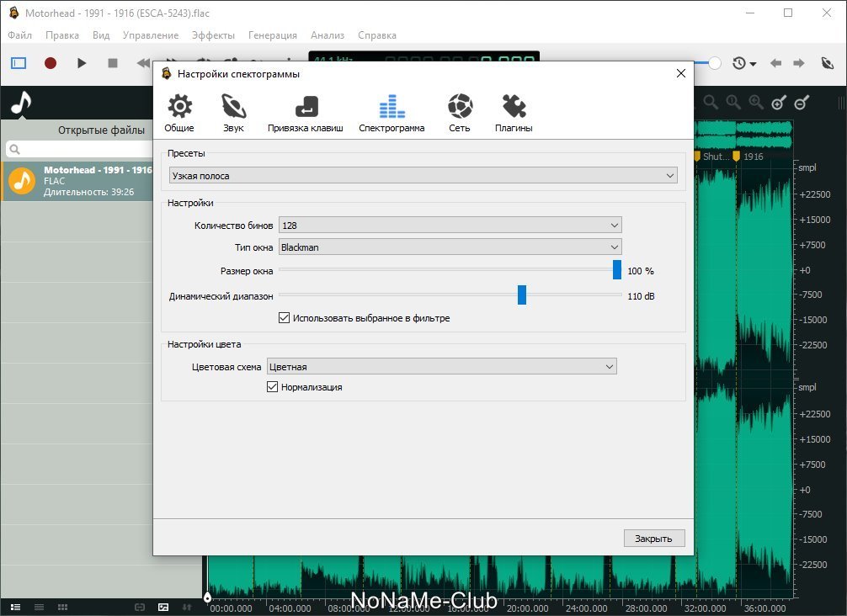Expand the 'Цветовая схема' dropdown

pos(441,367)
